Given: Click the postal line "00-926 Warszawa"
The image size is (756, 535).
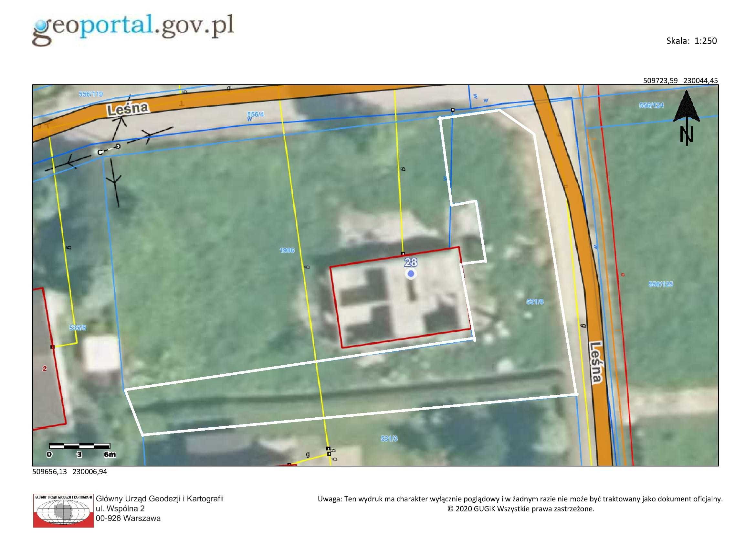Looking at the screenshot, I should click(128, 518).
